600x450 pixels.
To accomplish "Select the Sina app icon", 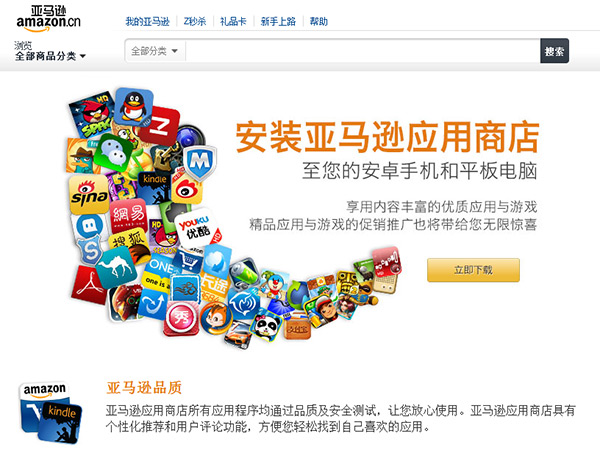I will (89, 194).
